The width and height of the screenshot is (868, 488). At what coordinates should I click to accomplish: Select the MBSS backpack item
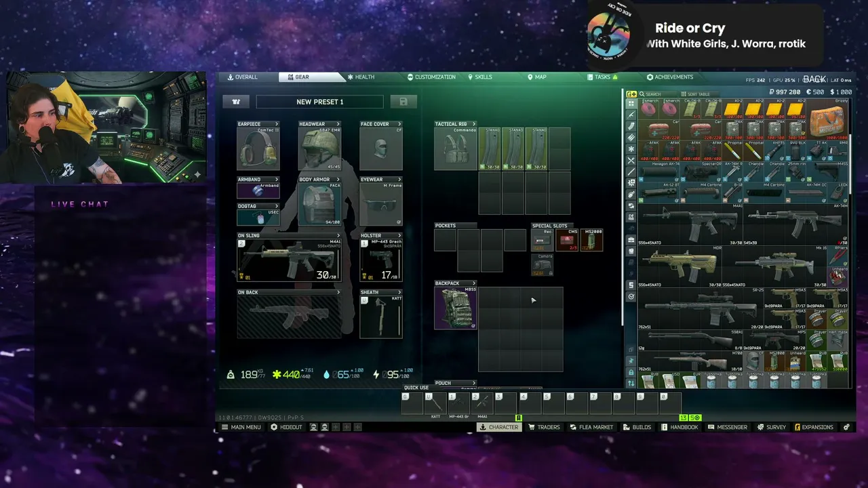(x=456, y=308)
